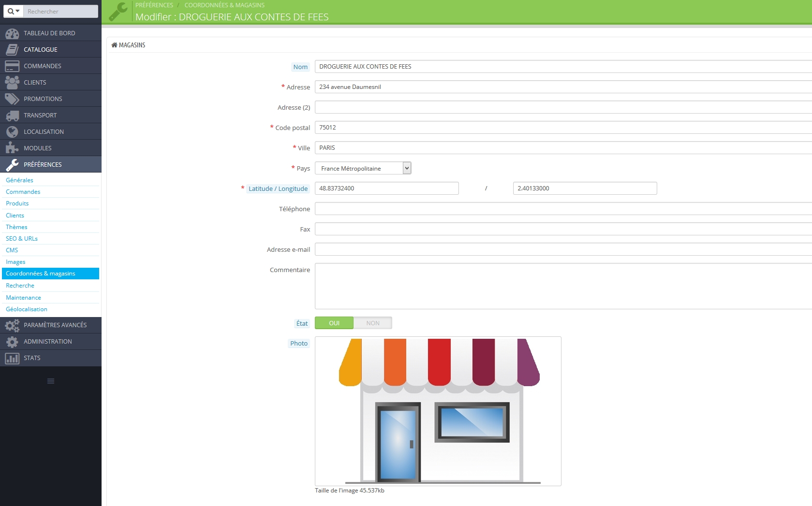Click the Transport truck icon

12,116
